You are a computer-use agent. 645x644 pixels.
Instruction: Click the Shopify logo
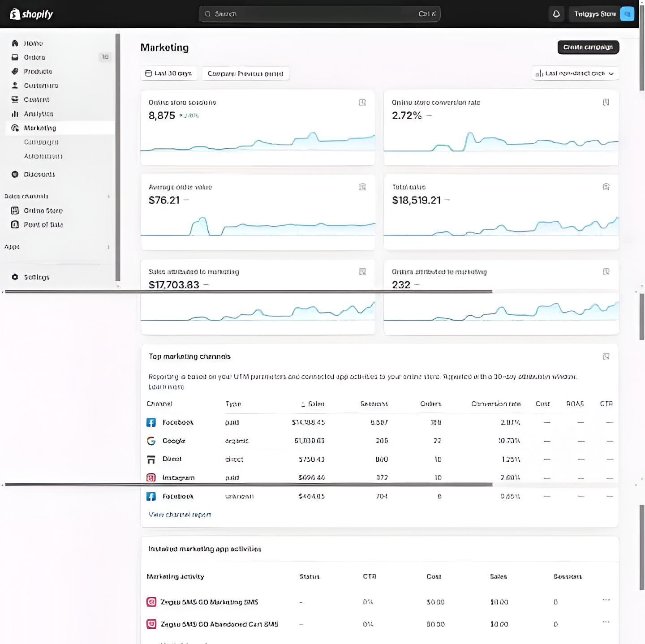pos(31,14)
